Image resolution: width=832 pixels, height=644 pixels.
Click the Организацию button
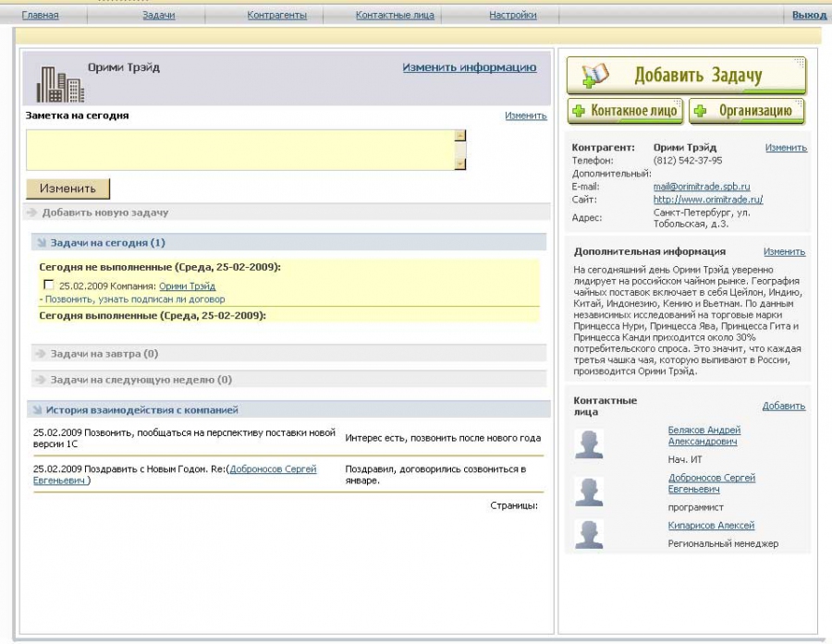pyautogui.click(x=747, y=111)
